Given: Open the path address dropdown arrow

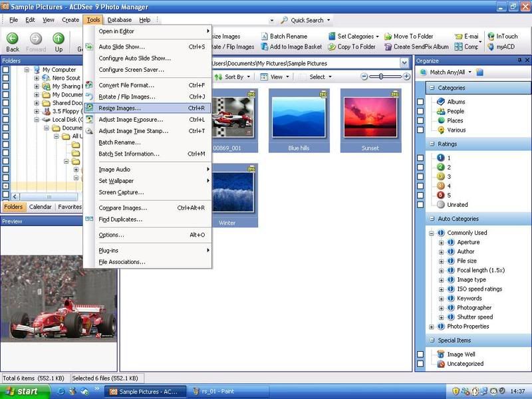Looking at the screenshot, I should click(x=404, y=63).
